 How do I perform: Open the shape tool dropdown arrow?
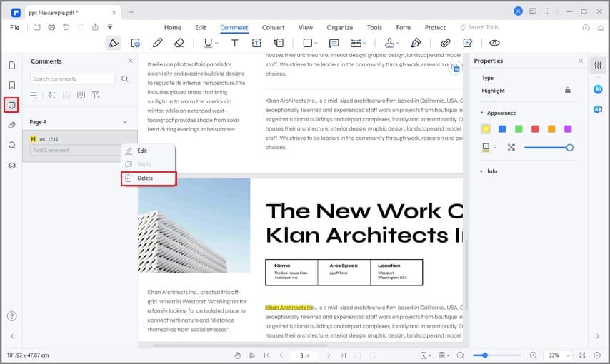point(316,43)
